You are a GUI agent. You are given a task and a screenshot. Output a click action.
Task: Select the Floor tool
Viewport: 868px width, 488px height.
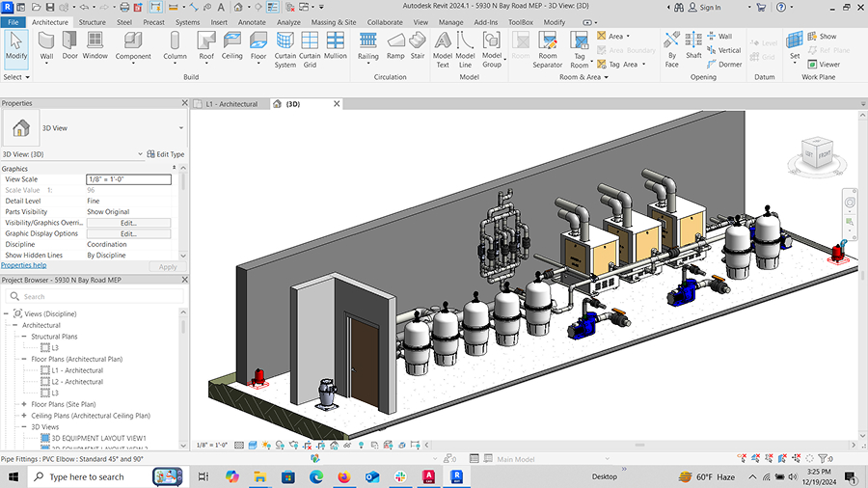click(258, 46)
